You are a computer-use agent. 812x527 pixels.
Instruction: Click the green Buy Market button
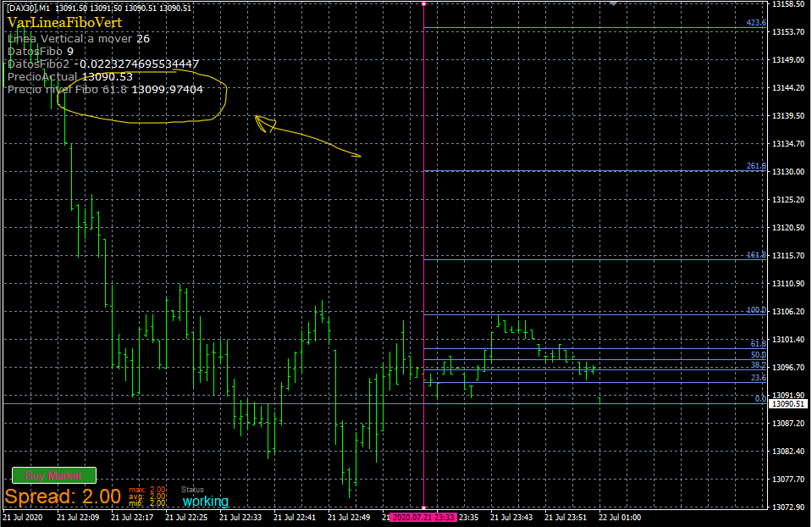tap(54, 475)
